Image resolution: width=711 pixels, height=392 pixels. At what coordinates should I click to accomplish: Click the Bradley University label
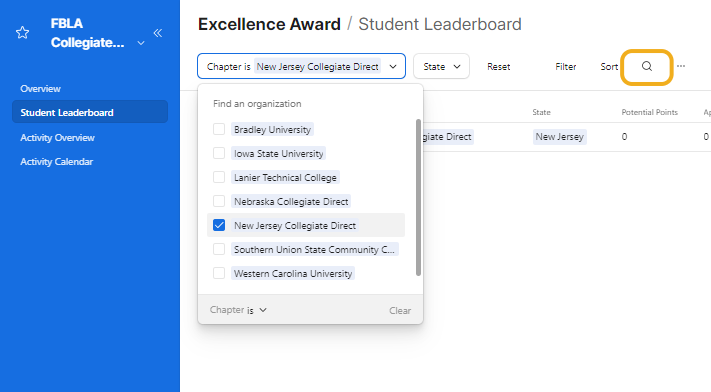click(272, 129)
